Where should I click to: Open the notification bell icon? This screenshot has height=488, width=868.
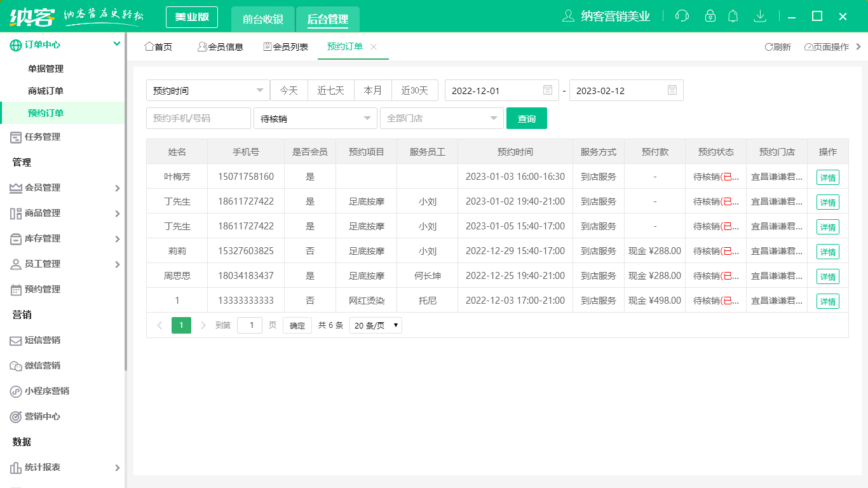click(733, 16)
